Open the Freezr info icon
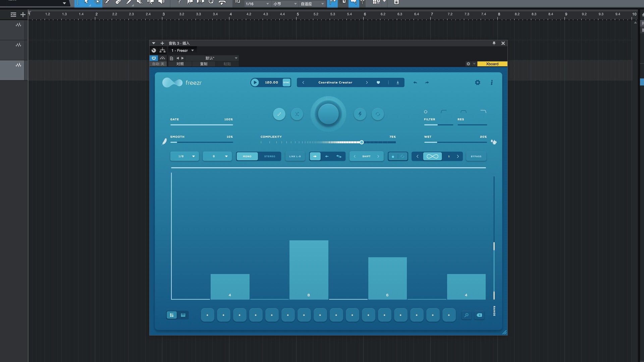The width and height of the screenshot is (644, 362). point(492,82)
